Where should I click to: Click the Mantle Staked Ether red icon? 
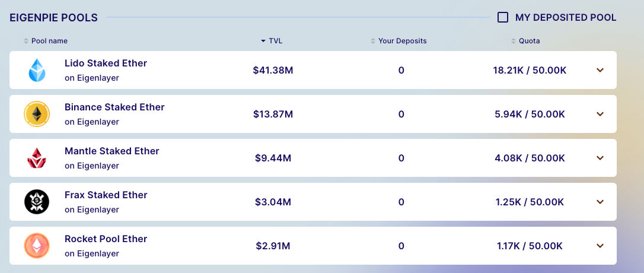(37, 158)
